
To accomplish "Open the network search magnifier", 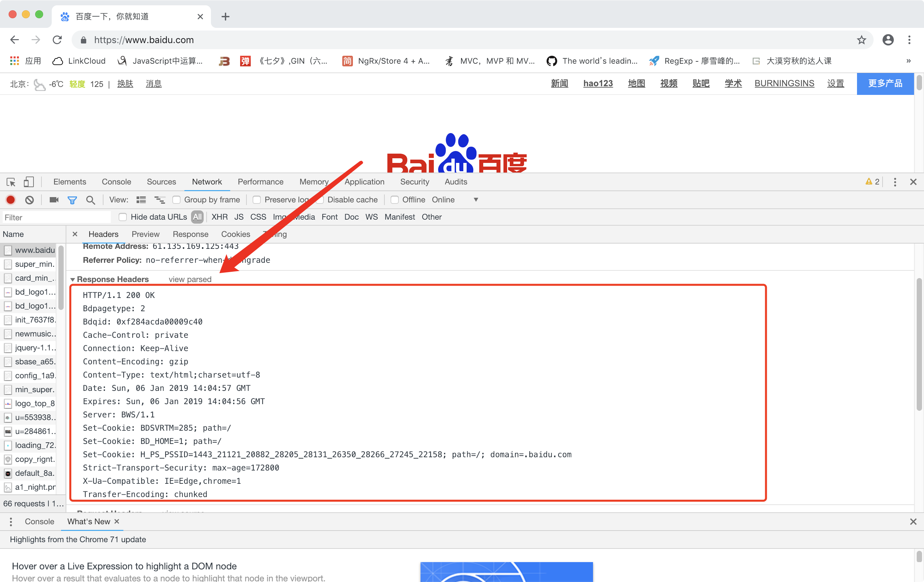I will point(91,200).
